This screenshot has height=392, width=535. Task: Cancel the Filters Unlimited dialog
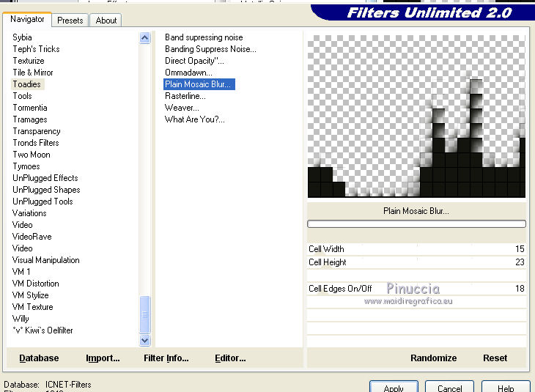click(449, 387)
